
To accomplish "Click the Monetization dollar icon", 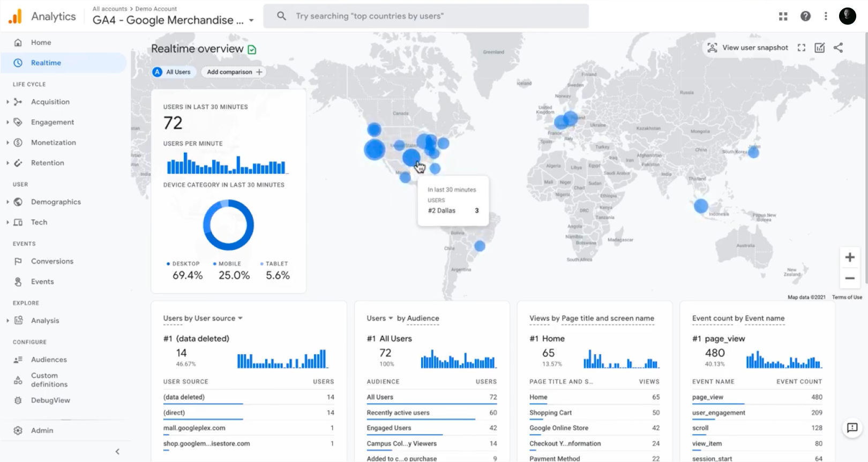I will pos(18,143).
